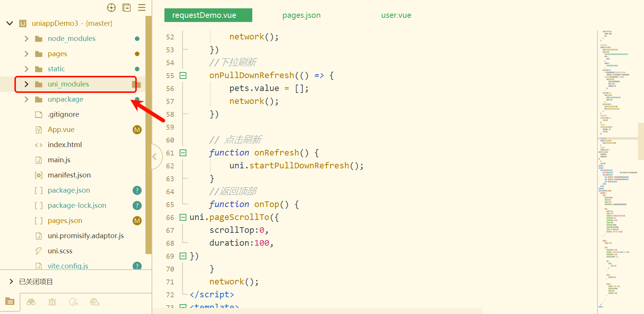Image resolution: width=644 pixels, height=314 pixels.
Task: Click the orange status dot beside pages
Action: (137, 54)
